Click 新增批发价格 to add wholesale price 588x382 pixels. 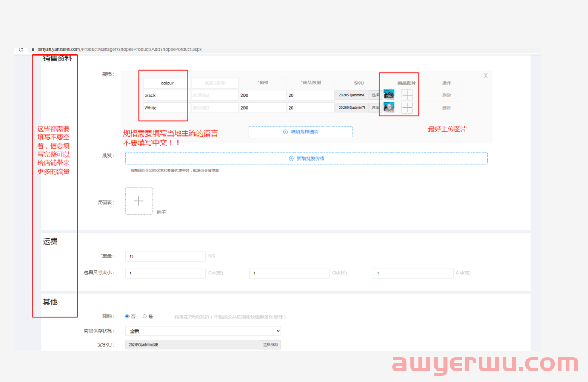tap(306, 158)
